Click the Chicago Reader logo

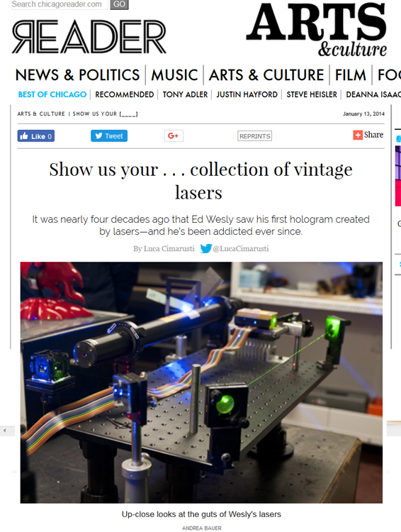(x=89, y=37)
